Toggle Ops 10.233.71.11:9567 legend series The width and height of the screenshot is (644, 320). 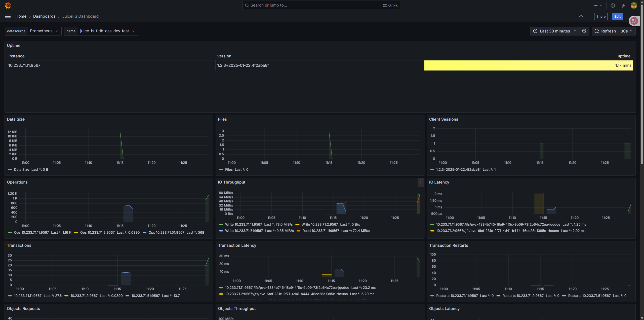click(x=31, y=233)
